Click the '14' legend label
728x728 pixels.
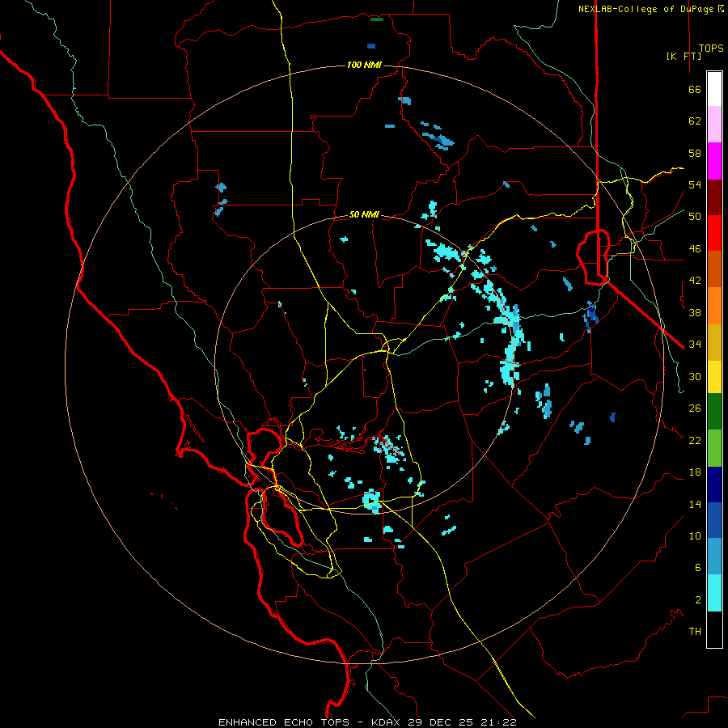point(695,505)
